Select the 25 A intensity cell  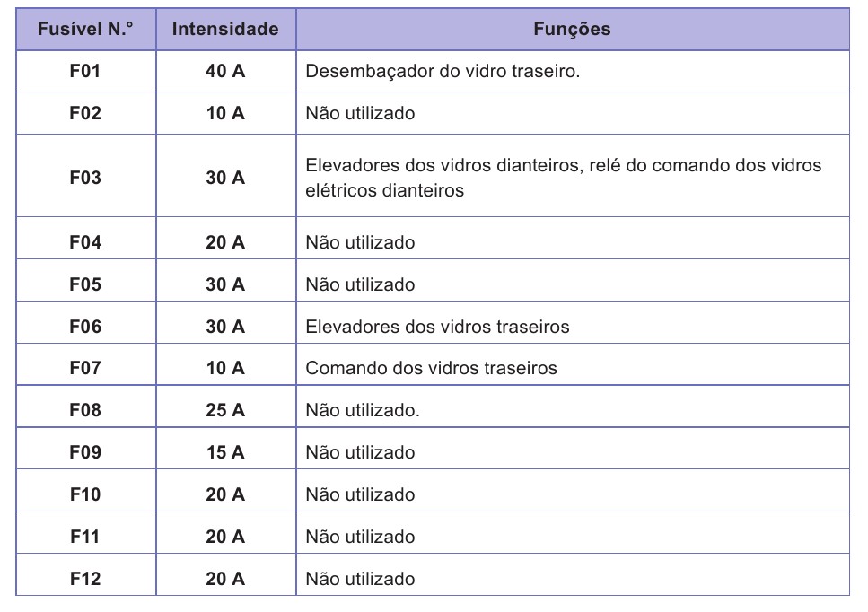click(225, 410)
